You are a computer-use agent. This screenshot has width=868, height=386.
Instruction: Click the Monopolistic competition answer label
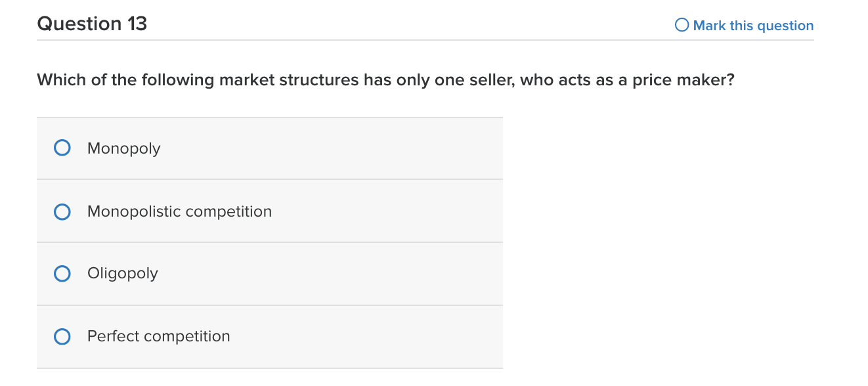coord(179,211)
